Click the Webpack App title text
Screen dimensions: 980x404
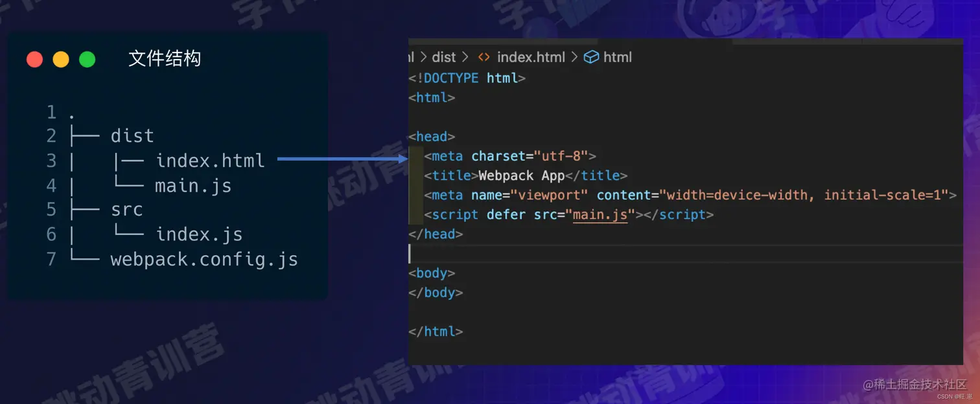click(522, 175)
